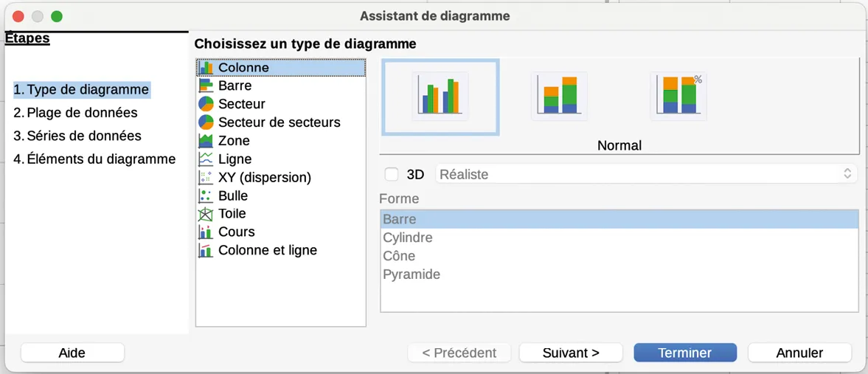
Task: Choose the Colonne et ligne icon
Action: (x=206, y=251)
